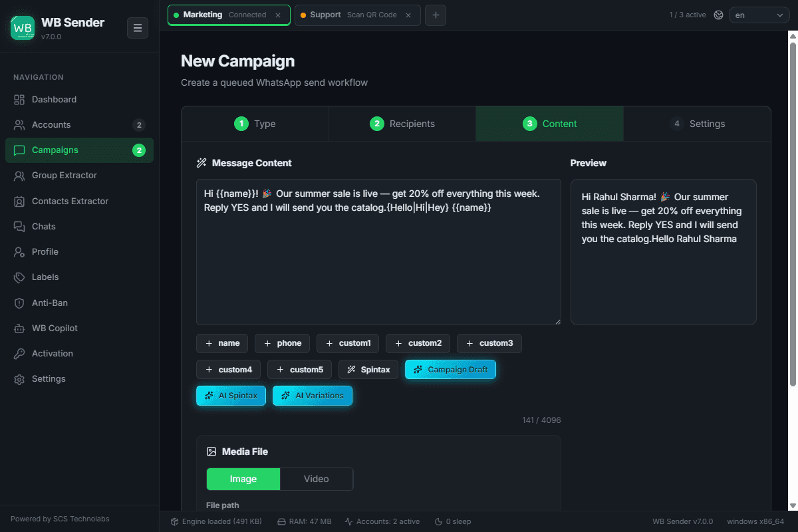This screenshot has height=532, width=798.
Task: Click inside the message content textarea
Action: coord(378,252)
